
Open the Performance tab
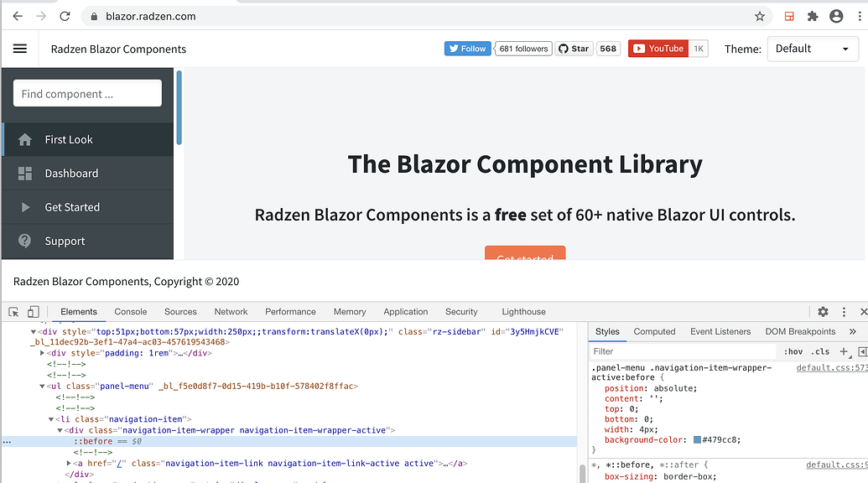(x=290, y=311)
